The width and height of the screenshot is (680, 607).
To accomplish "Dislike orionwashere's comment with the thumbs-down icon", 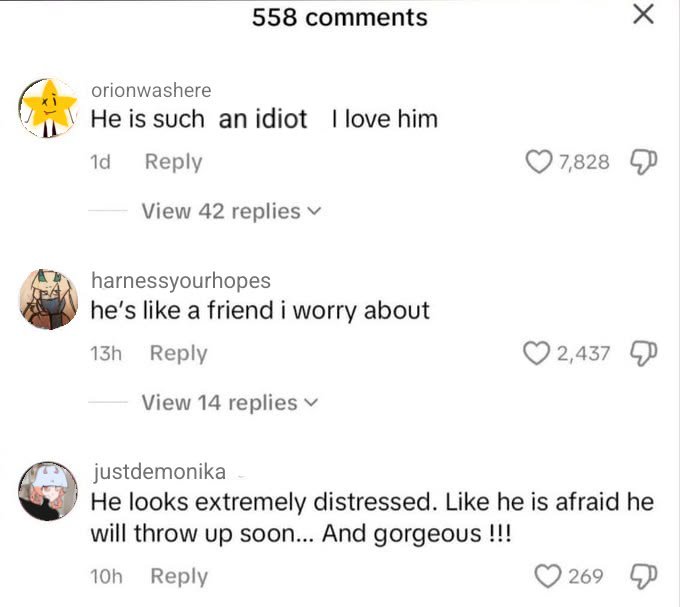I will [644, 162].
